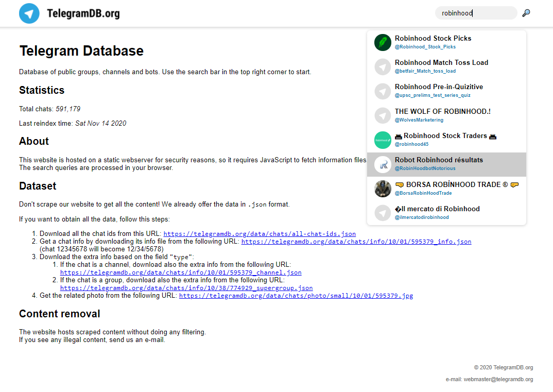Screen dimensions: 553x392
Task: Click the Il mercato di Robinhood avatar
Action: tap(383, 213)
